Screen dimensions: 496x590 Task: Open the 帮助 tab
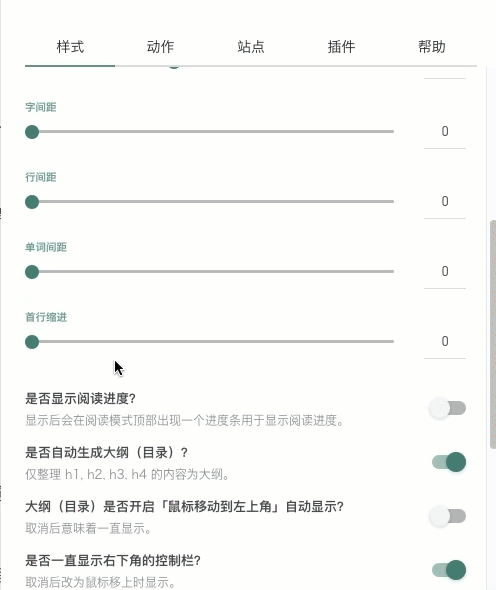pos(432,47)
